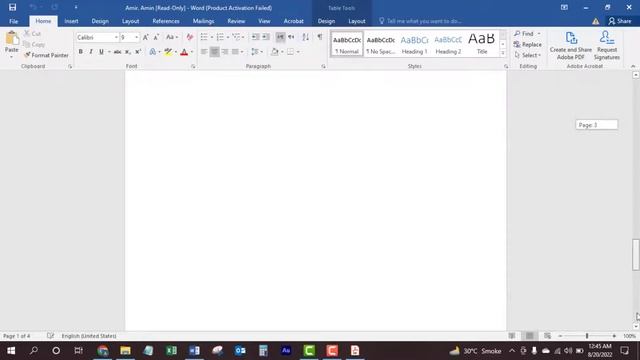The image size is (640, 360).
Task: Expand the Styles gallery
Action: pos(503,53)
